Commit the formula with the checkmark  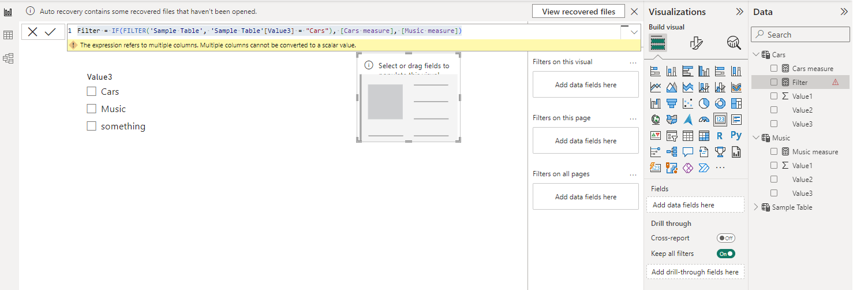[x=50, y=32]
